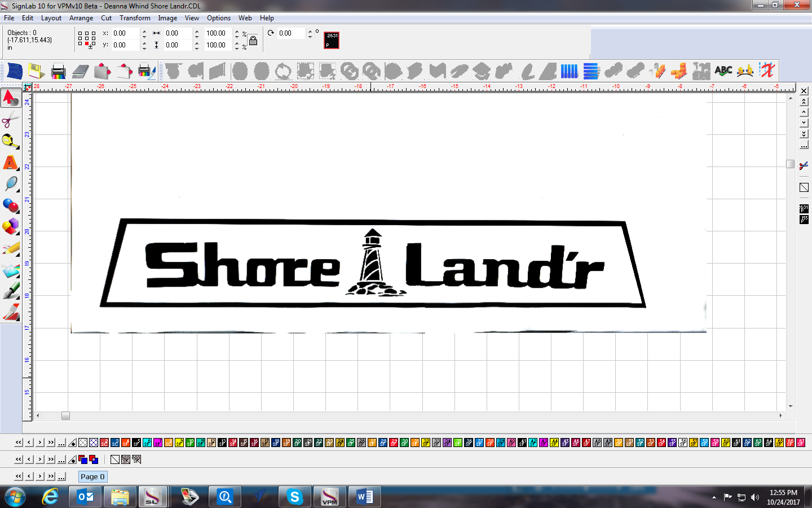
Task: Open Microsoft Word from the taskbar
Action: point(364,497)
